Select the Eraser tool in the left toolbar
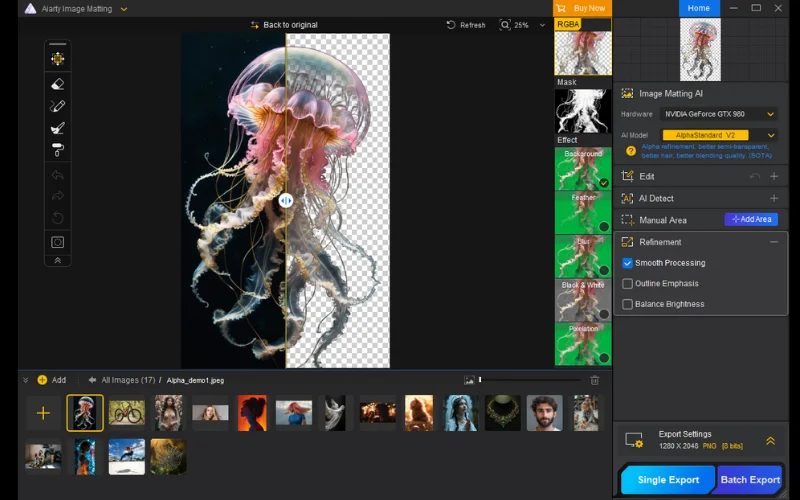 [x=58, y=84]
